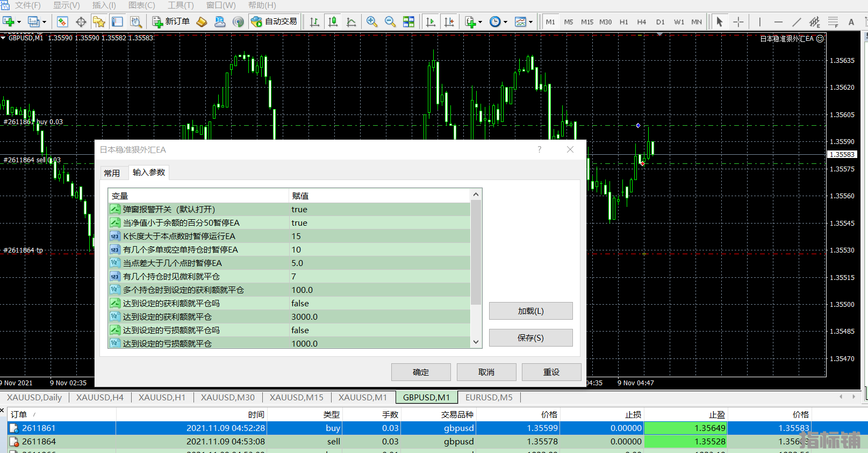Toggle the Terminal panel icon
The image size is (868, 453).
117,21
